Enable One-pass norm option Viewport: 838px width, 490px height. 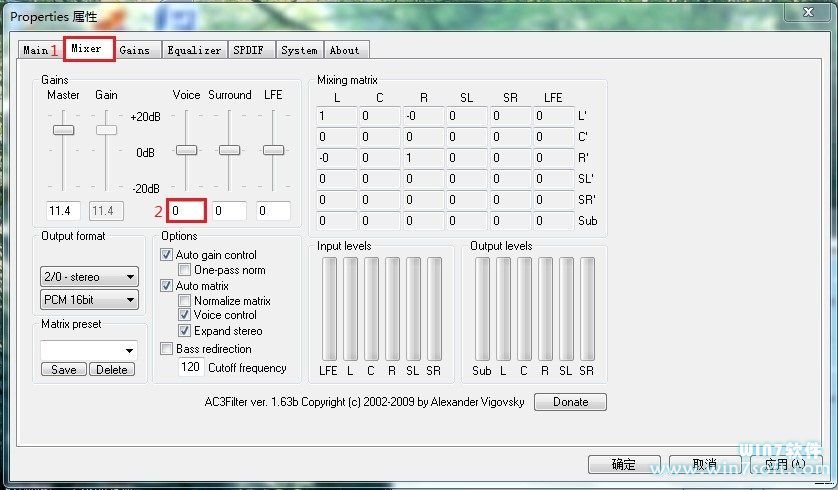click(185, 270)
